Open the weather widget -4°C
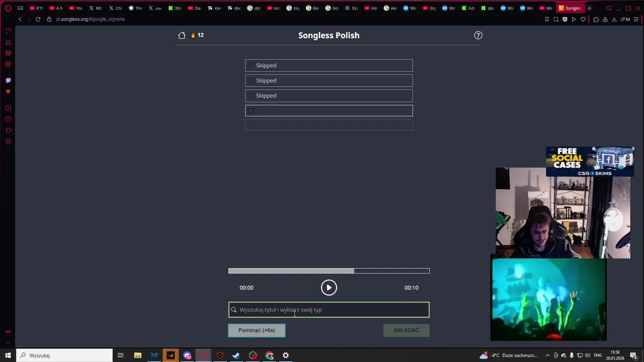The height and width of the screenshot is (362, 644). (509, 355)
